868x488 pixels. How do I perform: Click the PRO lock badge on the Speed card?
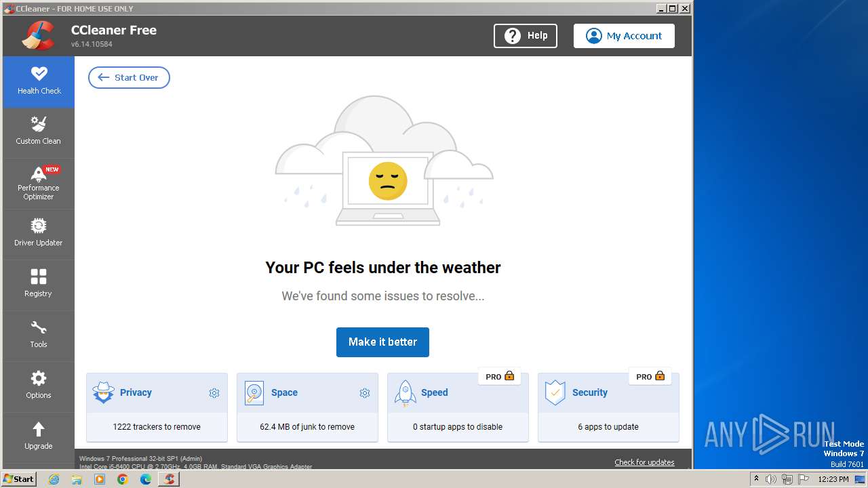point(500,376)
